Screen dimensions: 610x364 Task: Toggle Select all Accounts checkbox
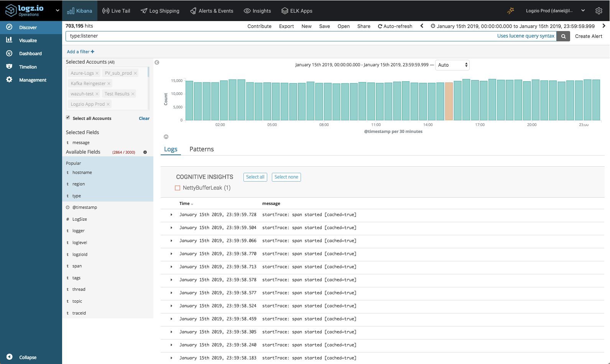tap(68, 118)
